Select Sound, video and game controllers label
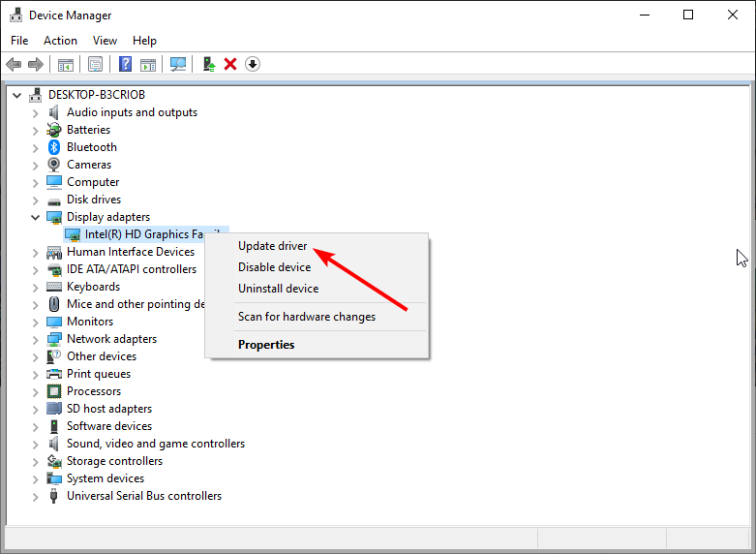The image size is (756, 554). (x=156, y=444)
